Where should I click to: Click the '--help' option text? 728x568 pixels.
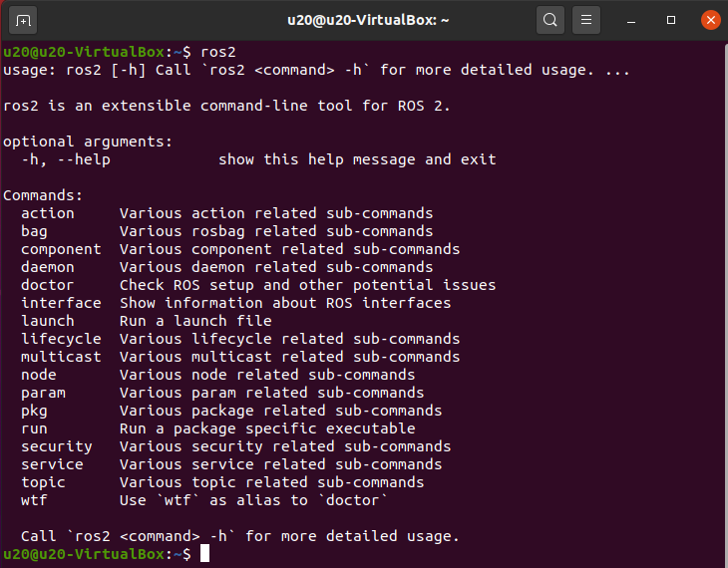(x=84, y=159)
